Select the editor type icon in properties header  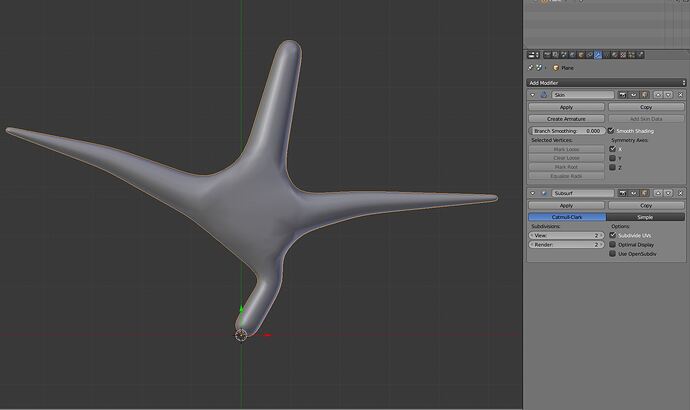tap(533, 55)
